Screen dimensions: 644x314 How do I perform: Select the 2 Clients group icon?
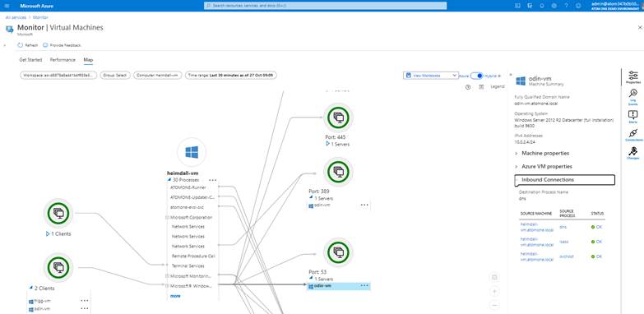[x=58, y=268]
